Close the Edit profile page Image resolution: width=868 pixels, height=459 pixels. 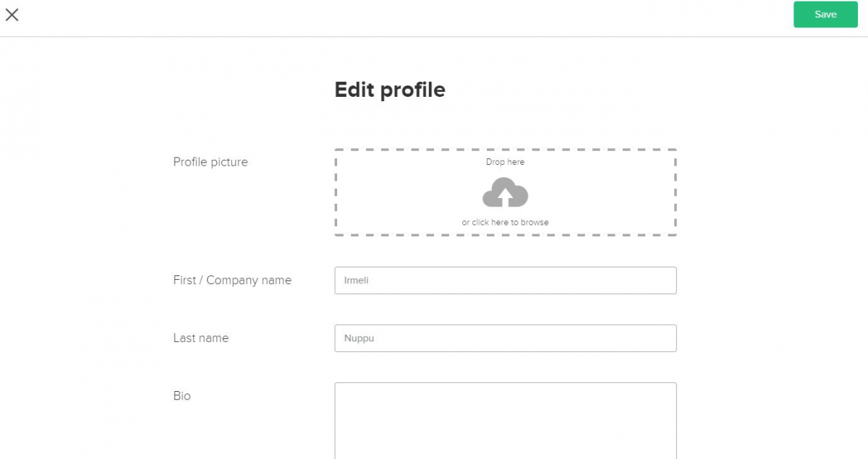(12, 14)
